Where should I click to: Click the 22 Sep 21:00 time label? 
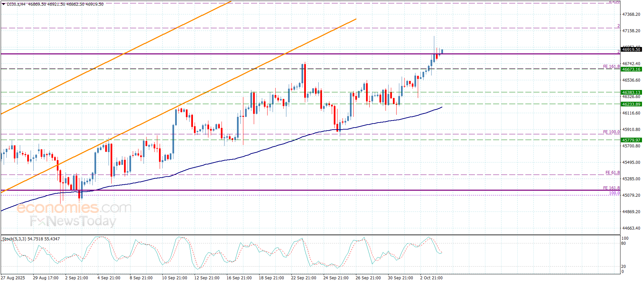click(x=304, y=278)
